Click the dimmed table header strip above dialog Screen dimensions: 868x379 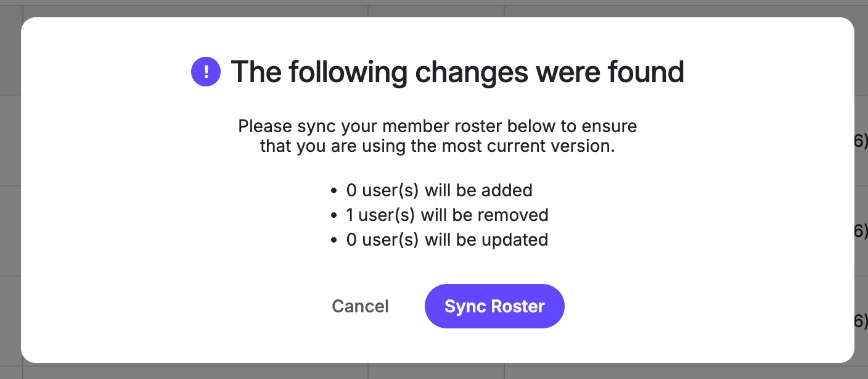click(434, 9)
